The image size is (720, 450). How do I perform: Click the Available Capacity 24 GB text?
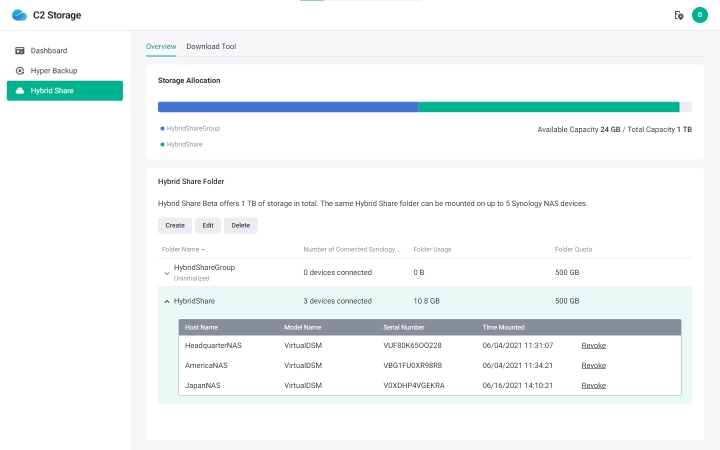pyautogui.click(x=579, y=129)
